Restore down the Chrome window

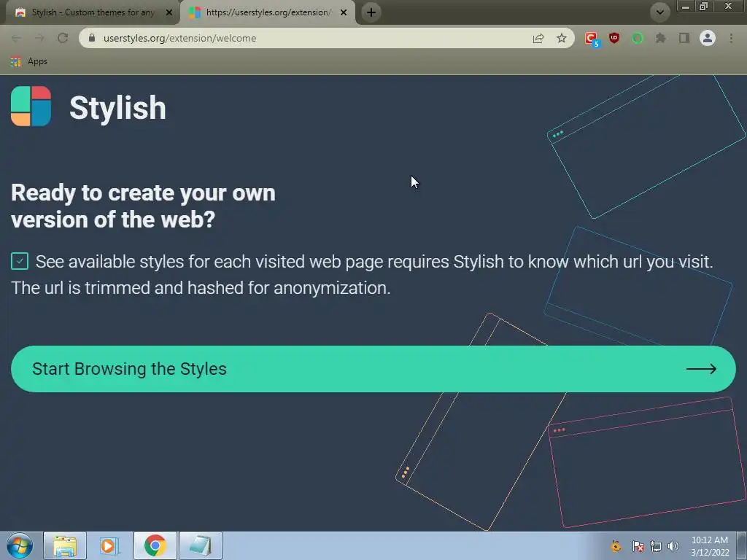[703, 6]
